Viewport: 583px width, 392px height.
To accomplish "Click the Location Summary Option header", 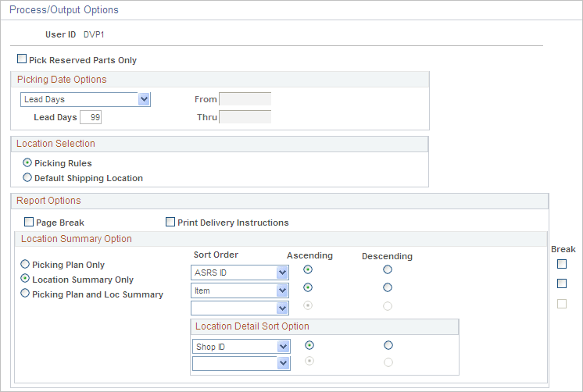I will click(77, 238).
